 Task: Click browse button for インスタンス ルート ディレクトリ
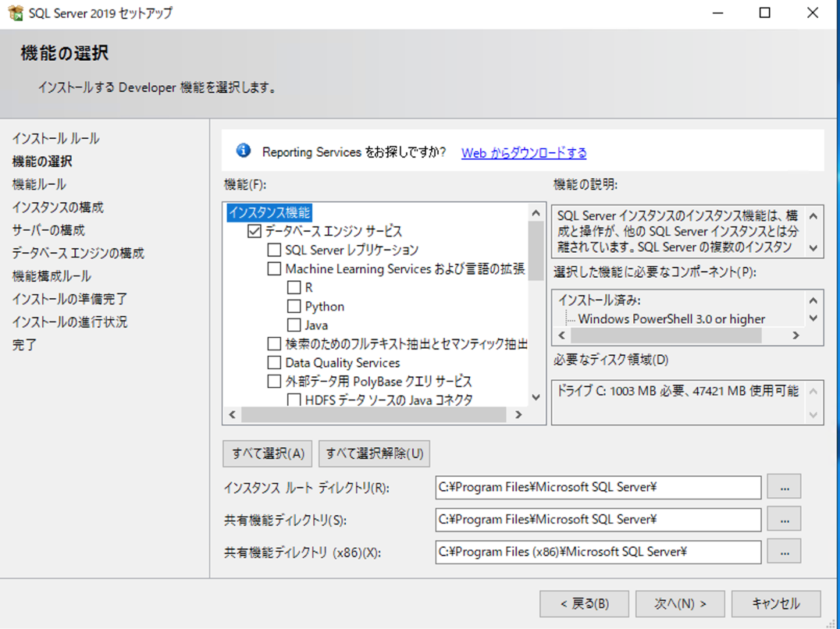(x=783, y=487)
